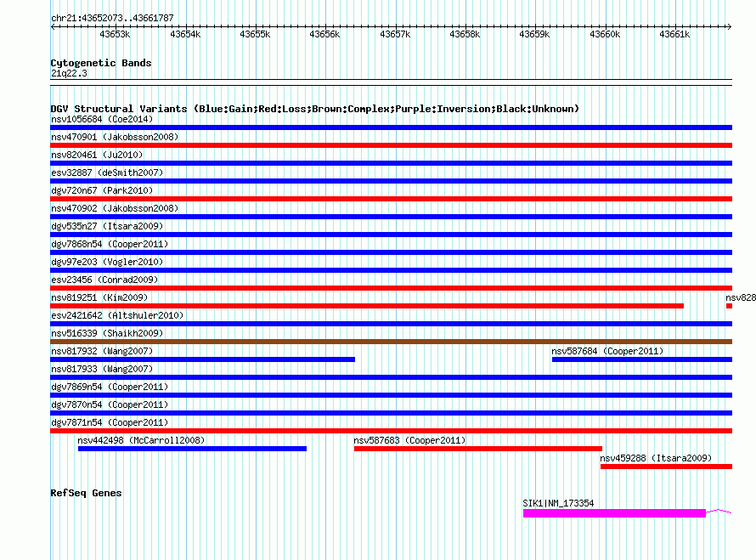The width and height of the screenshot is (756, 560).
Task: Open the nsv1056684 (Coe2014) variant label
Action: click(x=102, y=119)
